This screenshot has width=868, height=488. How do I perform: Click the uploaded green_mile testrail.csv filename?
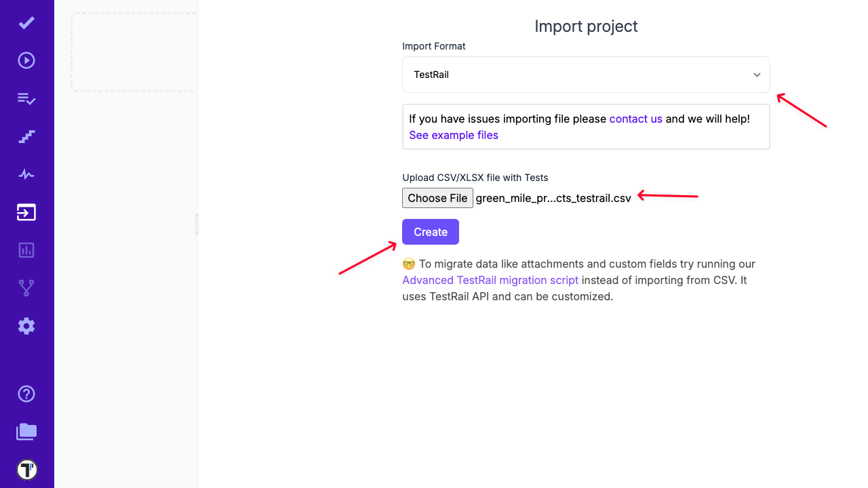553,198
